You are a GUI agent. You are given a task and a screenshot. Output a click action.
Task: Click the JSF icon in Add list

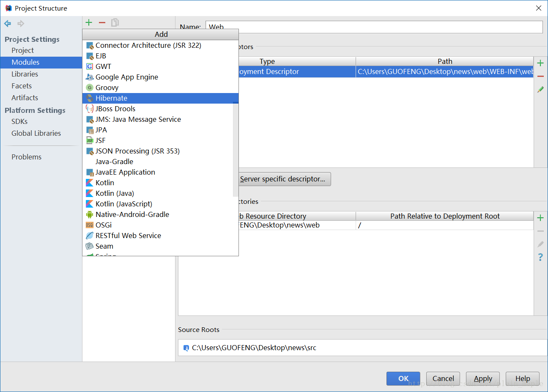click(90, 140)
